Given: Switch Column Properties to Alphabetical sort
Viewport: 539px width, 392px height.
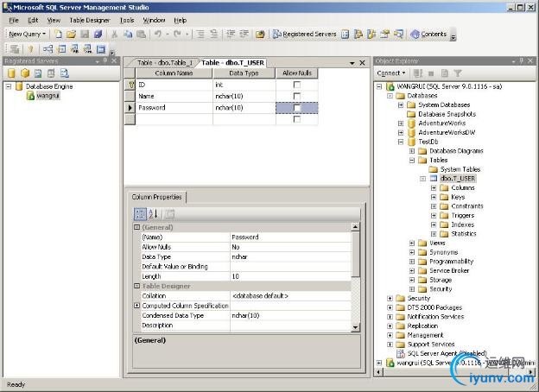Looking at the screenshot, I should tap(153, 214).
